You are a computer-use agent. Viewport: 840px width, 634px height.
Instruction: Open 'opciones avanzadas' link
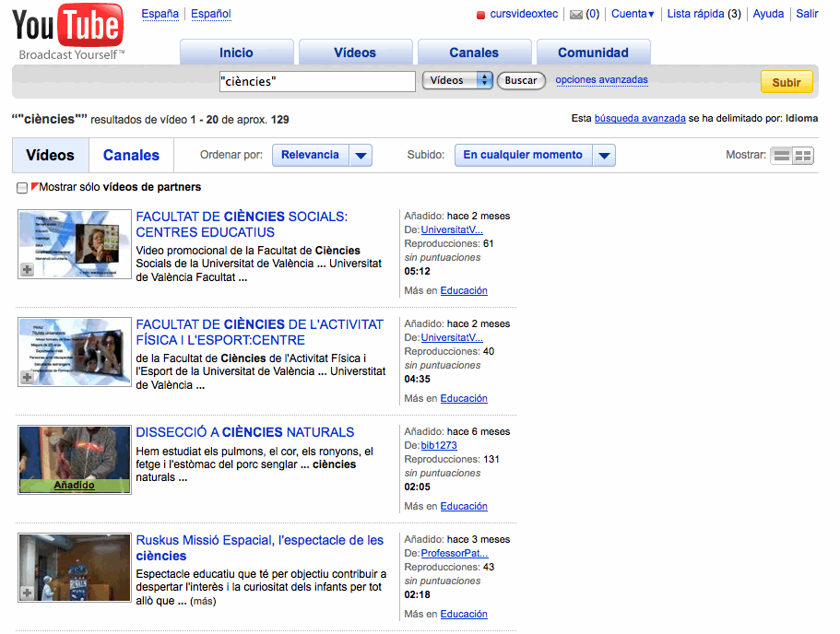(601, 80)
